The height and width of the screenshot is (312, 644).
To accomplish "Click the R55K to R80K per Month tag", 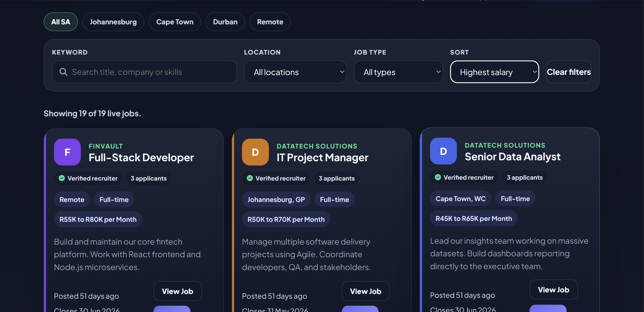I will point(98,219).
